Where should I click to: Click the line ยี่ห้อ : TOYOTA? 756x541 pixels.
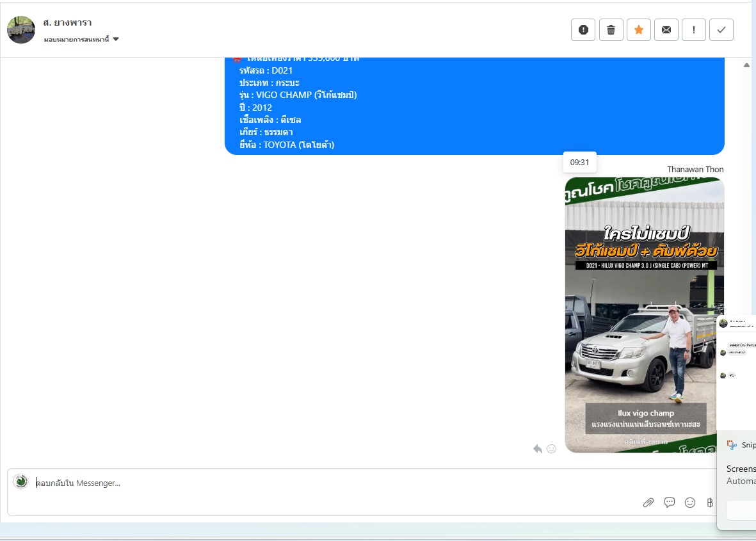[x=287, y=145]
